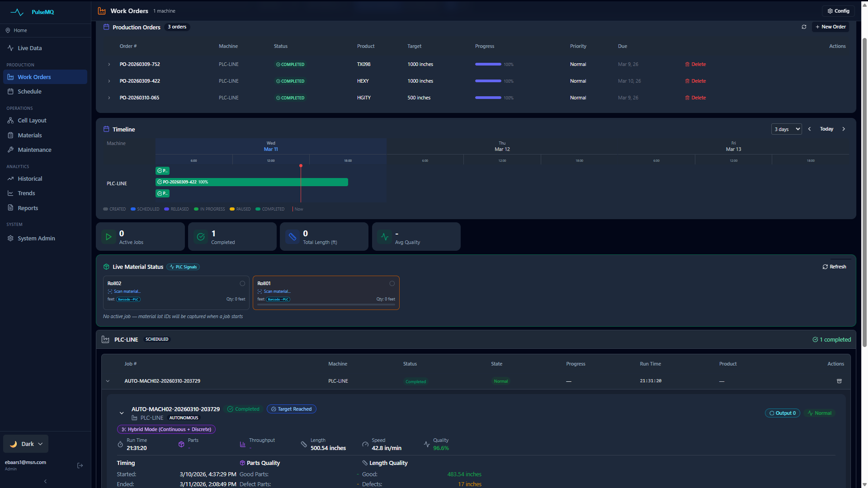868x488 pixels.
Task: Expand the PO-20260309-752 order row
Action: 108,64
